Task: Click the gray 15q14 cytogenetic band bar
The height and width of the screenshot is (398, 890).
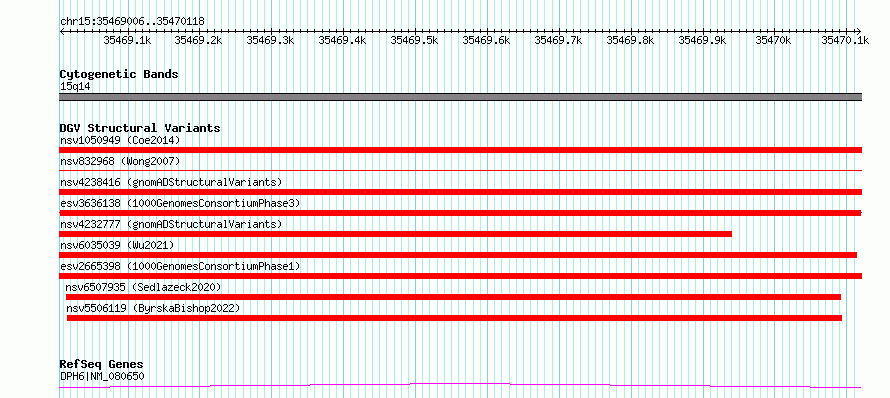Action: (460, 97)
